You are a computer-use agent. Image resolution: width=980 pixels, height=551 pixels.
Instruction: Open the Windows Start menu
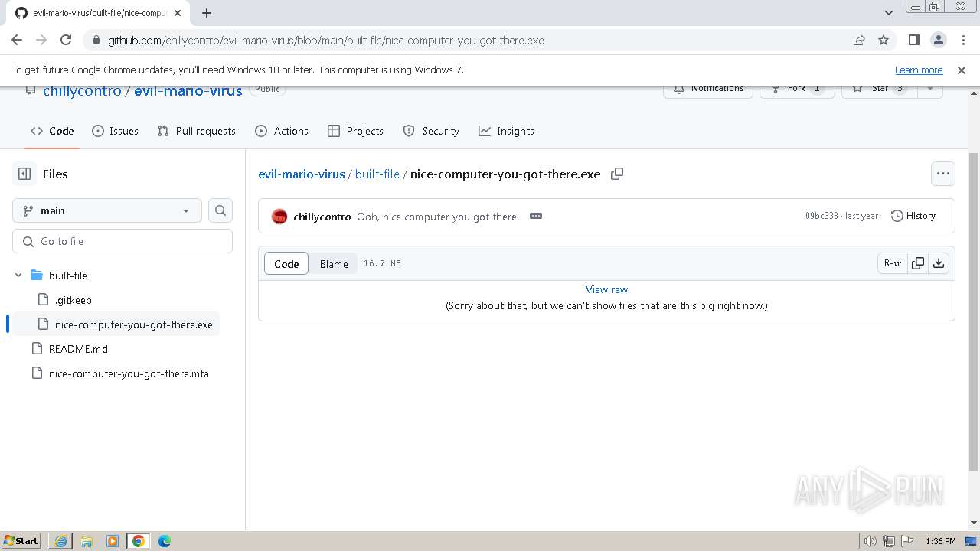click(x=21, y=540)
